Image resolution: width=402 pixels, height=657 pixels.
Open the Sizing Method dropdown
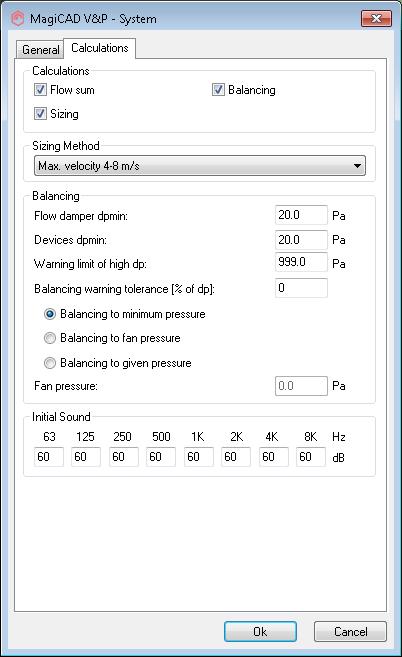pyautogui.click(x=200, y=166)
